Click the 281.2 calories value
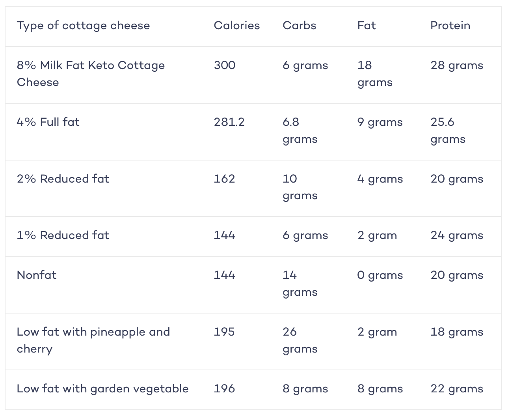The height and width of the screenshot is (420, 508). (229, 122)
